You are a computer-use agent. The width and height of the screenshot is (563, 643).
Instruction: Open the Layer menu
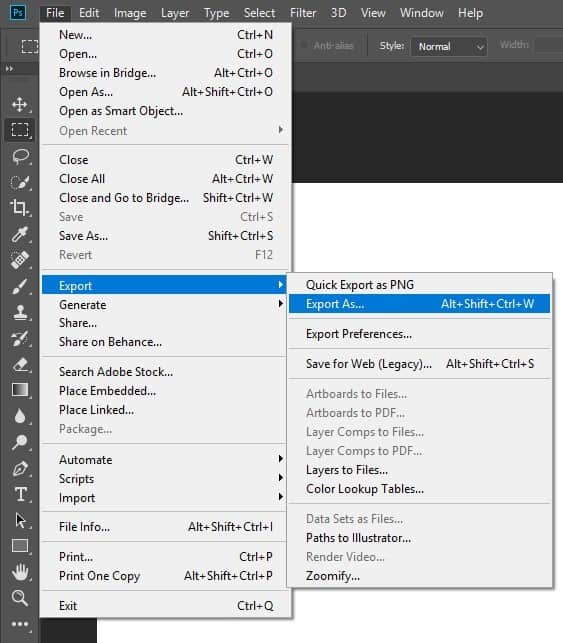[x=175, y=13]
